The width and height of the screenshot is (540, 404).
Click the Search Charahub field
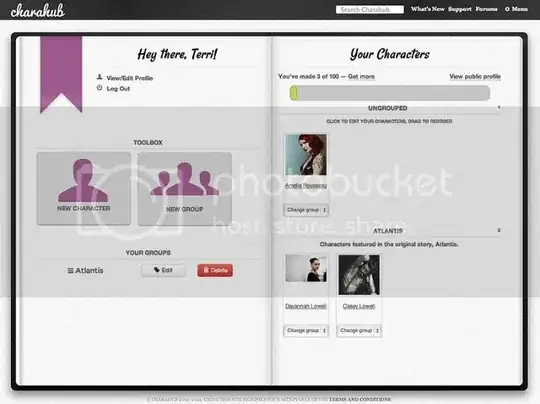coord(370,10)
